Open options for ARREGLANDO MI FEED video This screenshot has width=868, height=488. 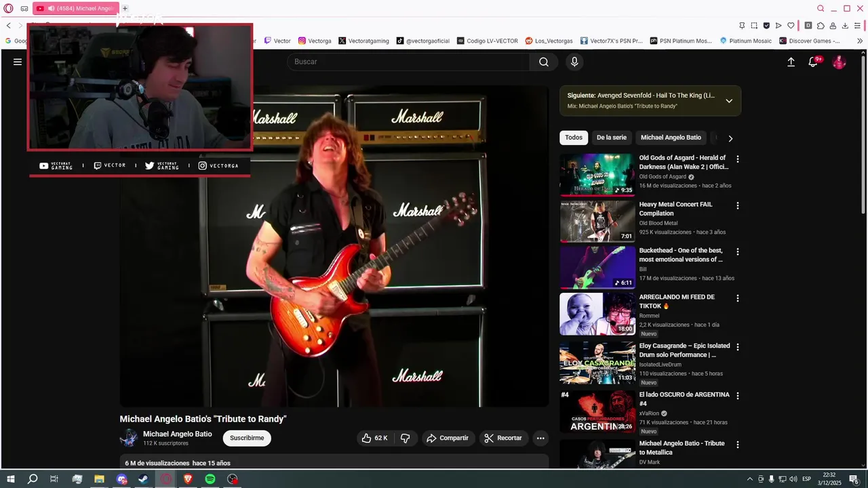click(738, 298)
